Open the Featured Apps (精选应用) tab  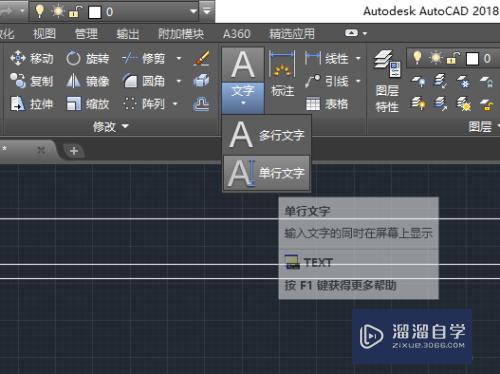point(292,34)
